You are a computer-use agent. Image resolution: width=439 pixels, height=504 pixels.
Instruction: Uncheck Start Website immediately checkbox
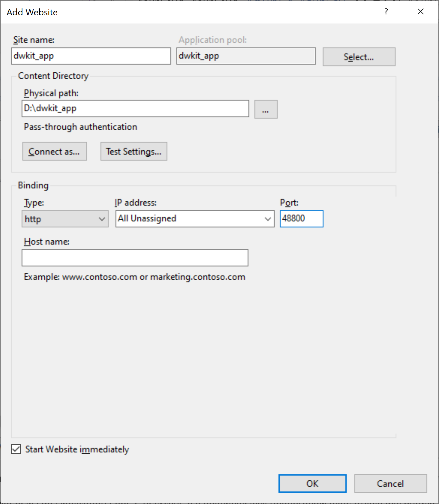(x=16, y=449)
